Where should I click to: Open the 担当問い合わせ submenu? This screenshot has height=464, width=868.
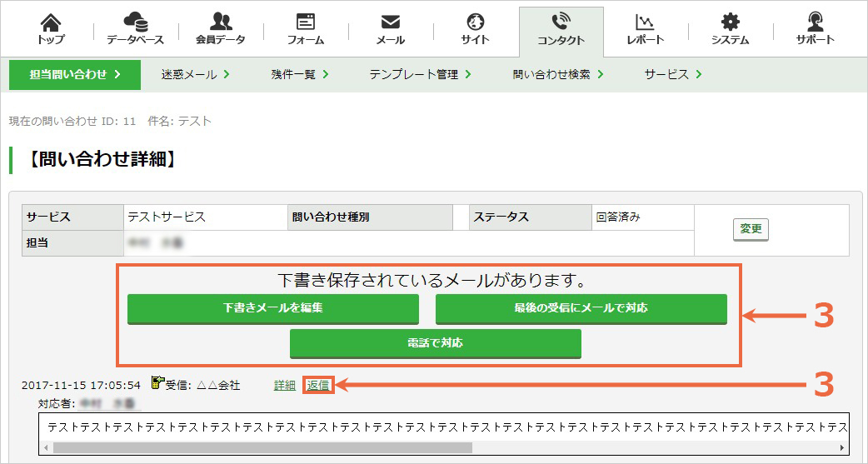[x=75, y=74]
